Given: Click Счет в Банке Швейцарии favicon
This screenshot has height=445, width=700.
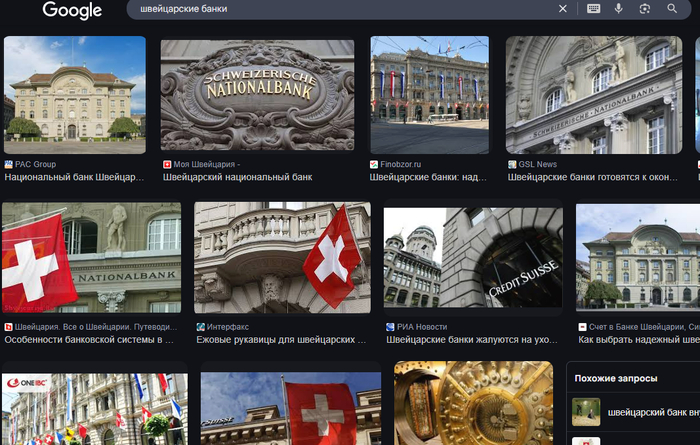Looking at the screenshot, I should [x=582, y=327].
